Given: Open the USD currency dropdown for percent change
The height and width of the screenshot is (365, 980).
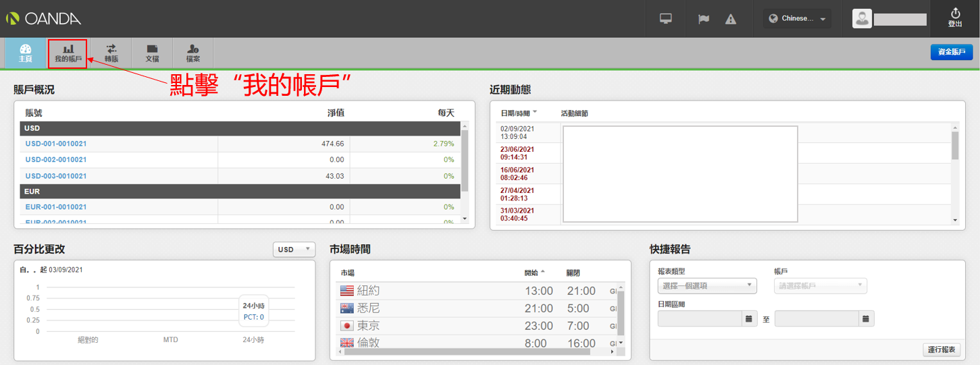Looking at the screenshot, I should (294, 250).
